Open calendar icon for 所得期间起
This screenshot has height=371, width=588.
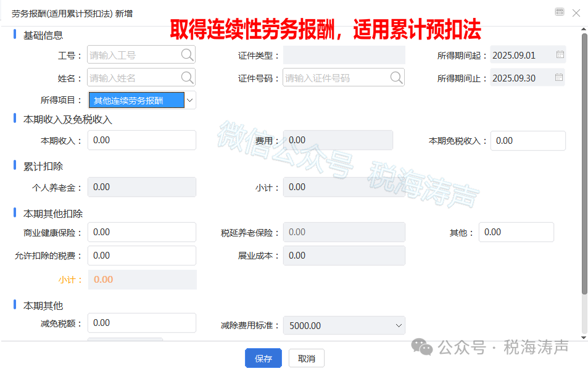pos(560,55)
